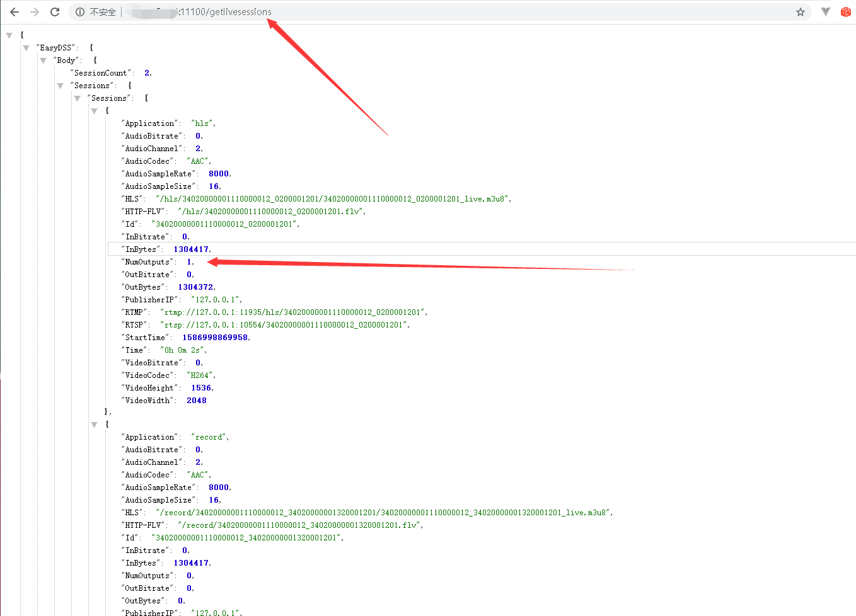The height and width of the screenshot is (616, 856).
Task: Open the red cube browser extension
Action: pos(846,12)
